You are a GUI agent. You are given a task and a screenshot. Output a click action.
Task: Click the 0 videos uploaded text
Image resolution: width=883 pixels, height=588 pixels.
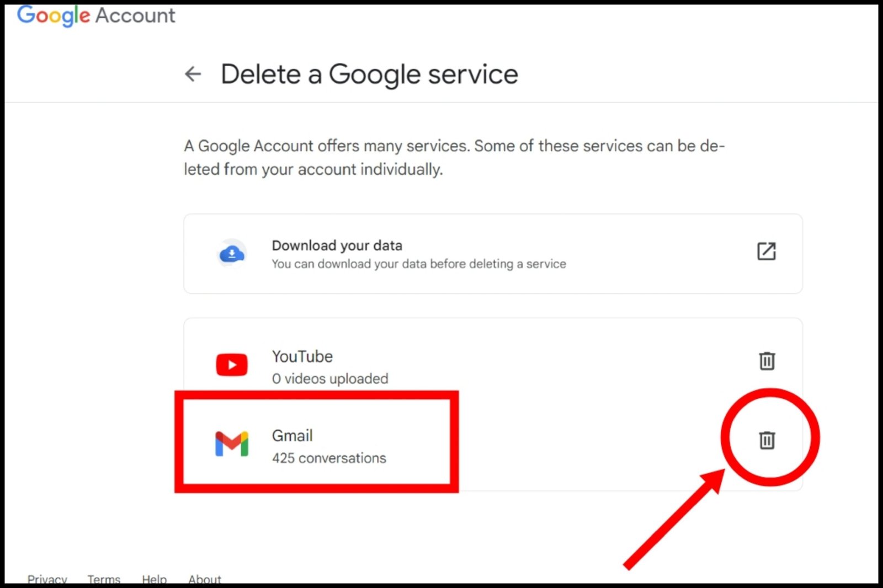330,378
